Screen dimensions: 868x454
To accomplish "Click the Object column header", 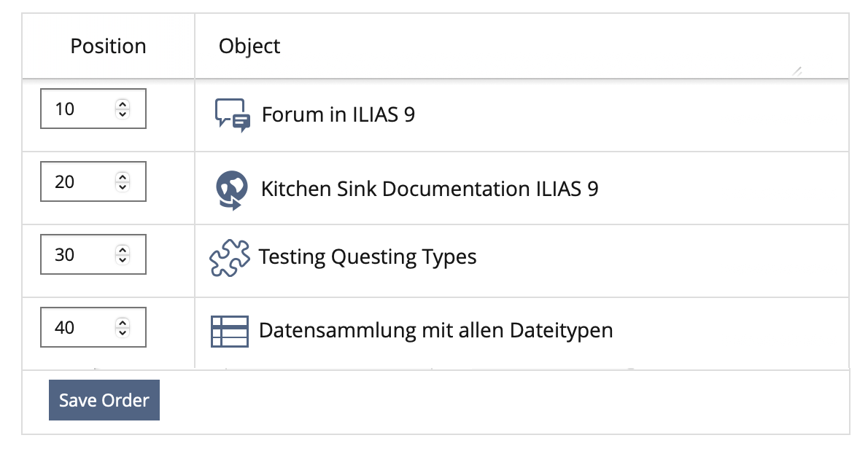I will coord(249,47).
